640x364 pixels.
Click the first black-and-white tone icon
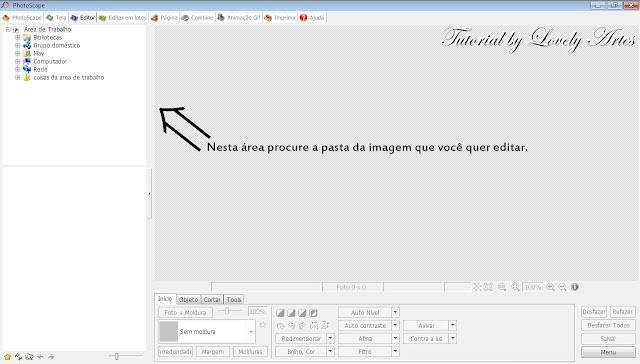click(280, 313)
